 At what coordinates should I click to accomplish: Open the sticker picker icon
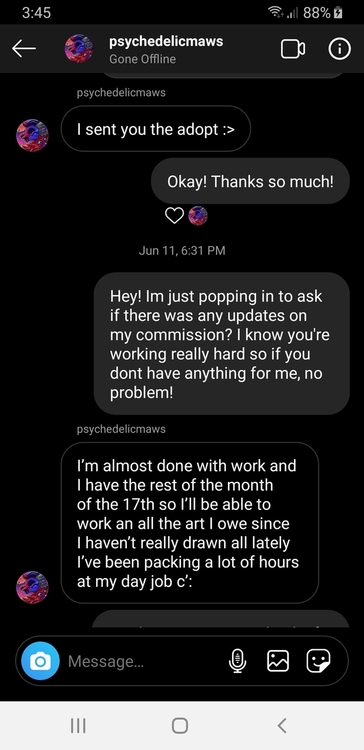pos(318,661)
